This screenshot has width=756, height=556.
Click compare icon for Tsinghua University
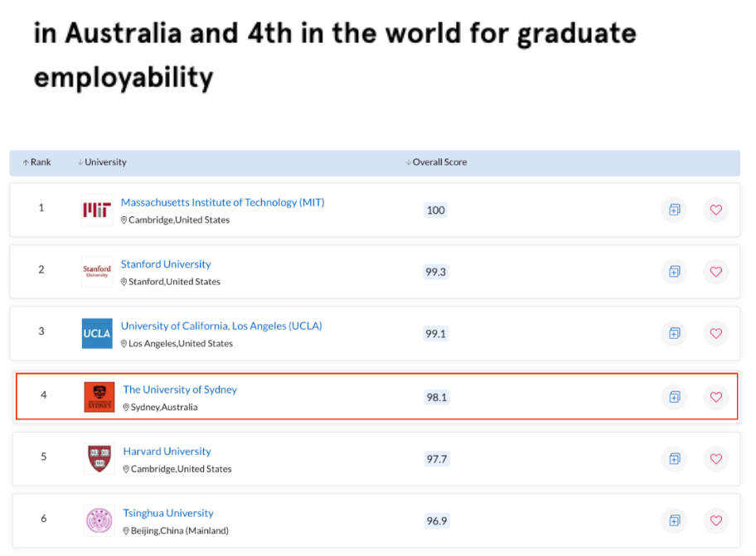(674, 520)
